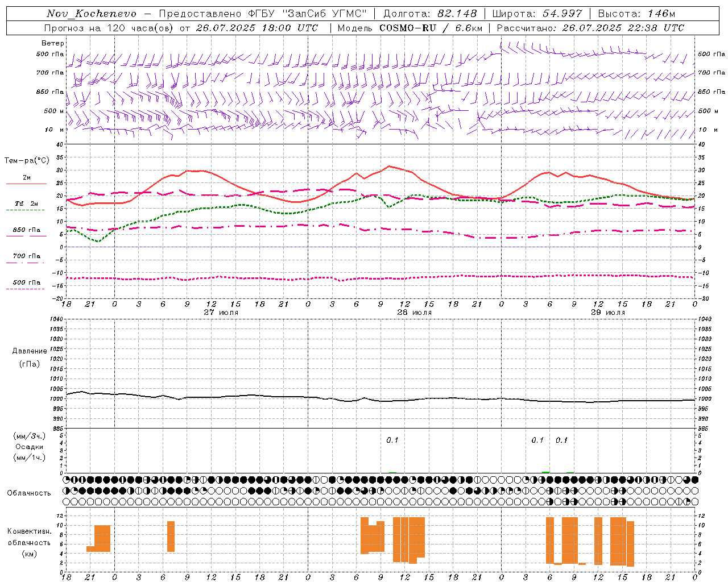The image size is (728, 582).
Task: Click the 'Давление' pressure panel label
Action: 30,351
